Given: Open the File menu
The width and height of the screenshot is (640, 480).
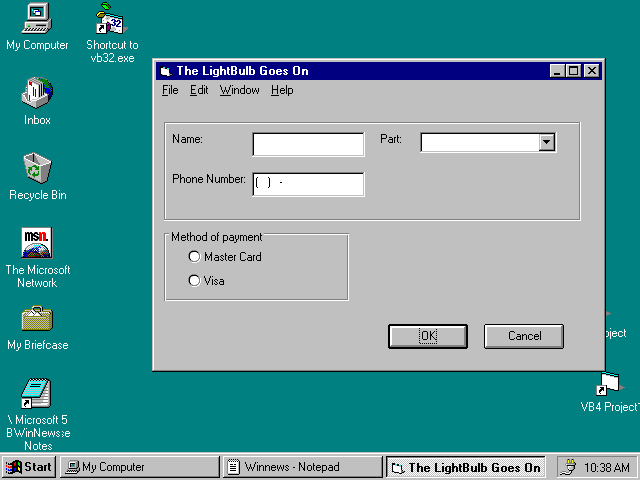Looking at the screenshot, I should (170, 90).
